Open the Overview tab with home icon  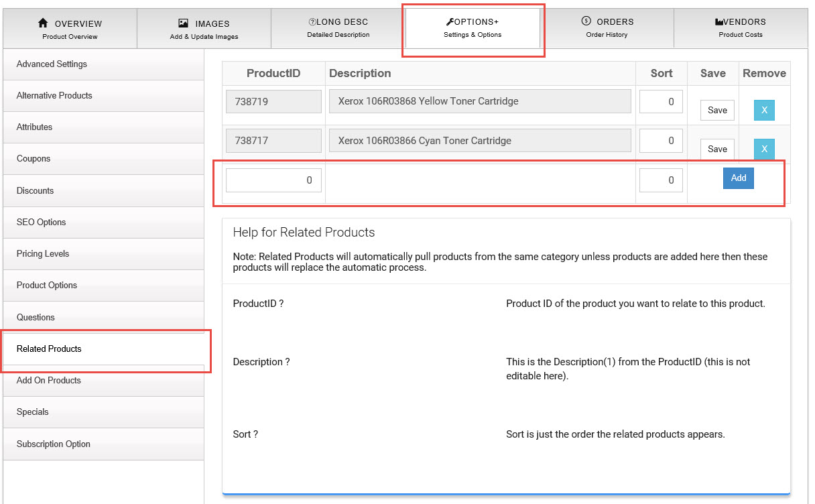[x=70, y=29]
